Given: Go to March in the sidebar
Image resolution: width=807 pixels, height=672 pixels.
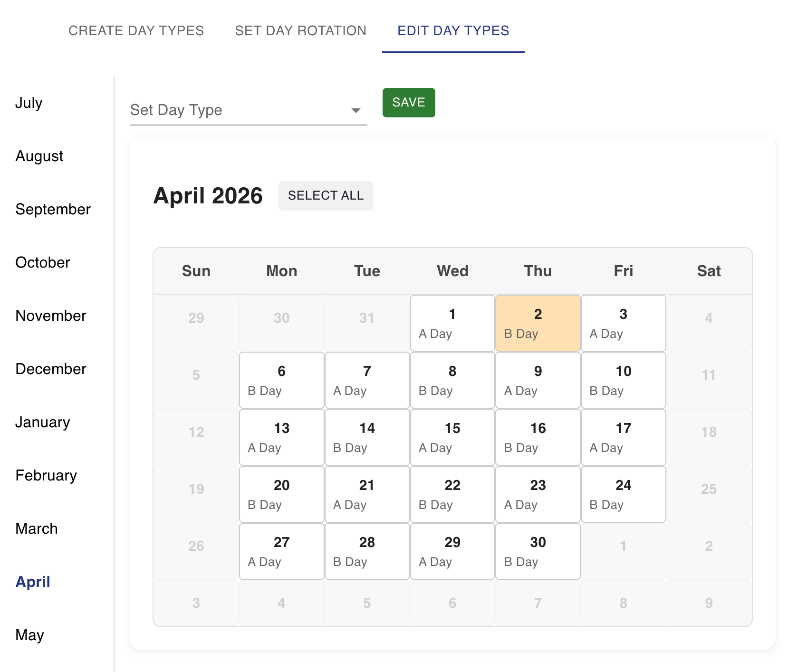Looking at the screenshot, I should point(37,528).
